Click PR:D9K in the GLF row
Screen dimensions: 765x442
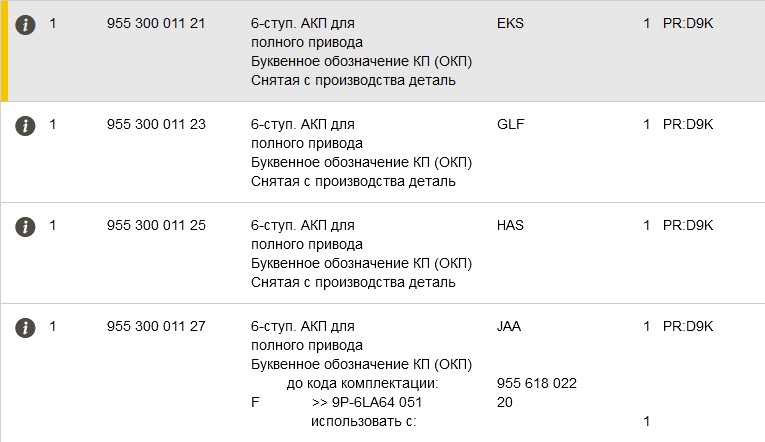click(688, 124)
